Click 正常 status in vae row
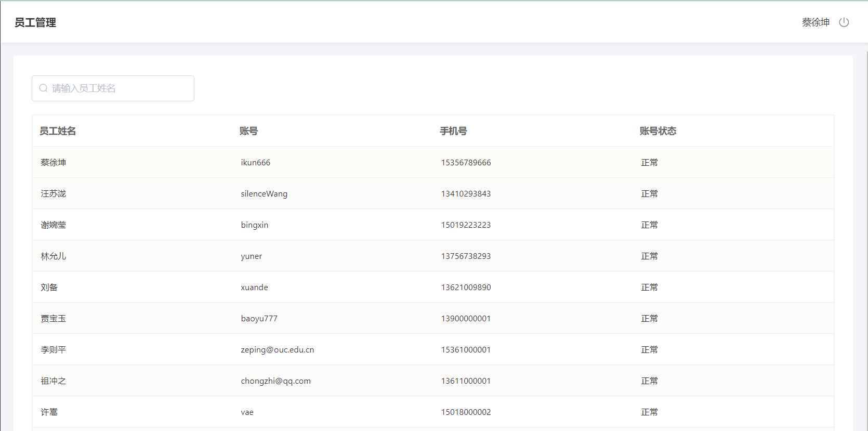 [x=650, y=412]
